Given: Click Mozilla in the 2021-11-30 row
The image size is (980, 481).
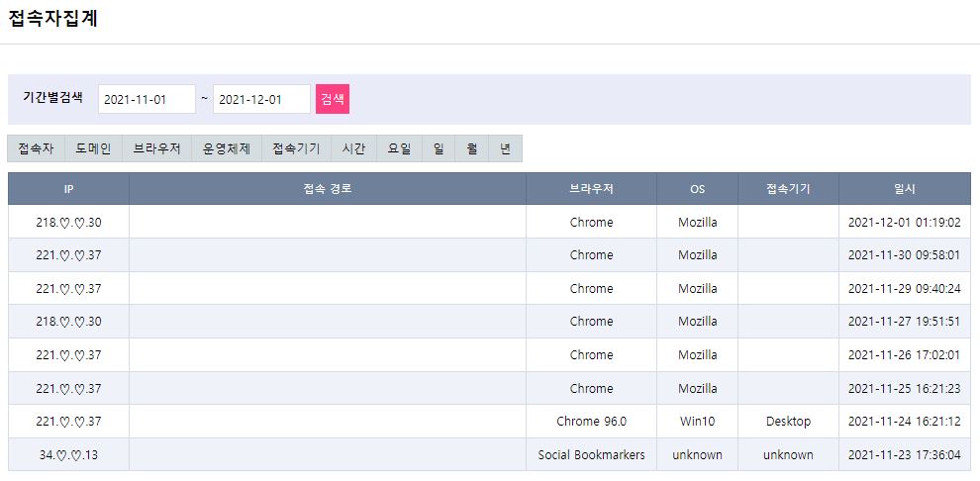Looking at the screenshot, I should tap(698, 255).
